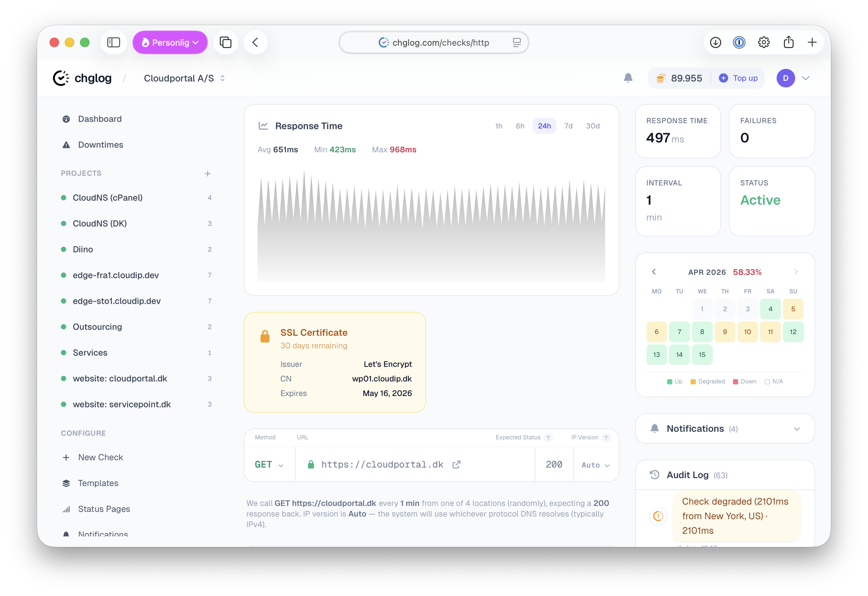Viewport: 868px width, 596px height.
Task: Go to previous month in calendar
Action: point(653,272)
